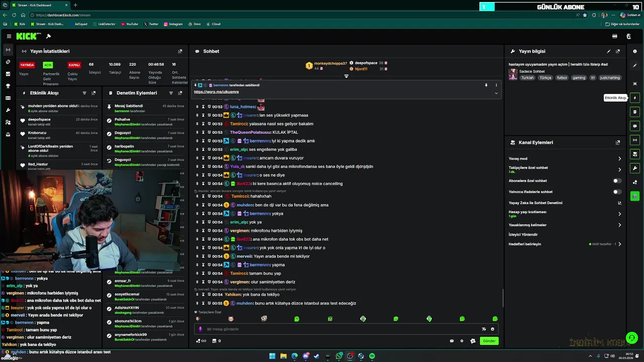This screenshot has height=362, width=644.
Task: Click the chat panel scrollbar
Action: [503, 298]
